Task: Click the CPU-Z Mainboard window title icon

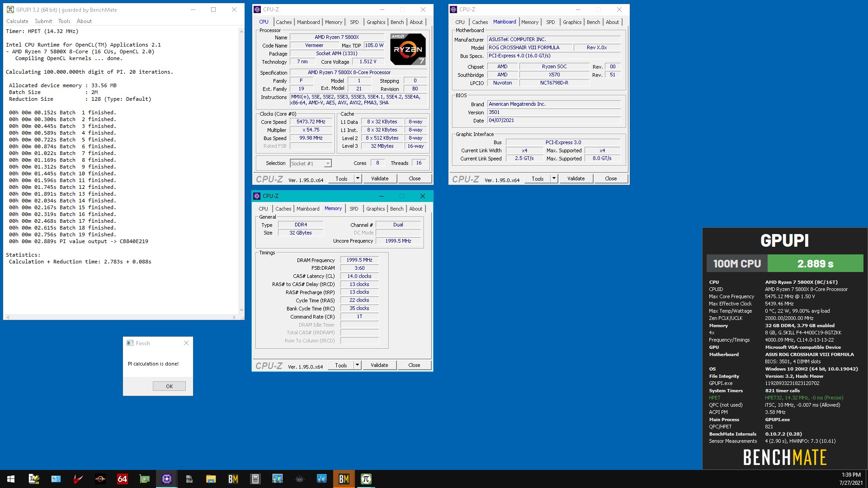Action: [x=453, y=9]
